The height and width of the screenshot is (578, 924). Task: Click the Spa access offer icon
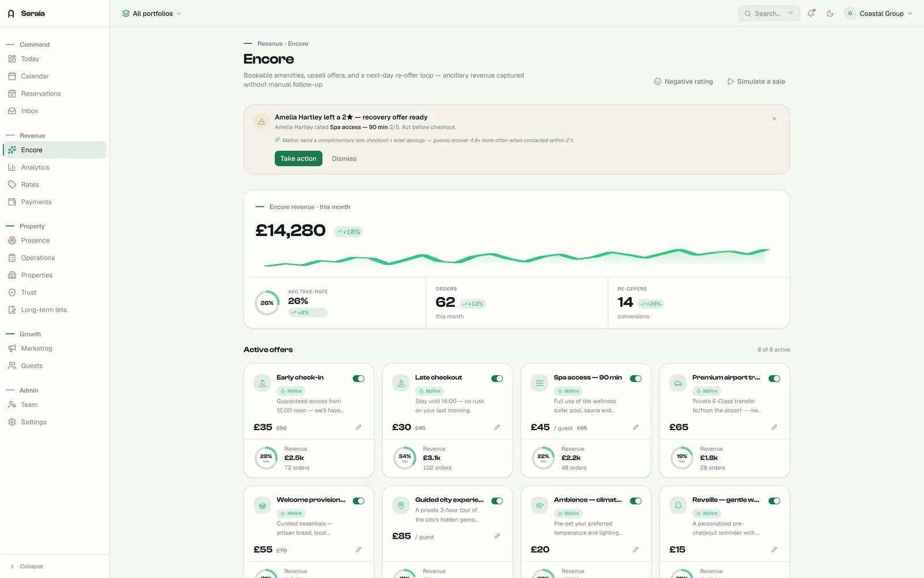539,383
